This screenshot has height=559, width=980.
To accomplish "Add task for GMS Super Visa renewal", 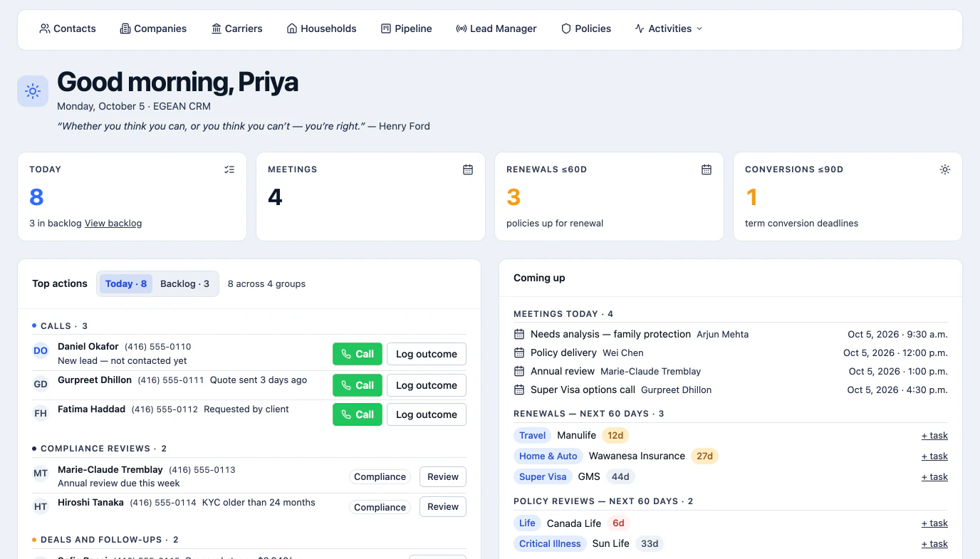I will click(934, 477).
